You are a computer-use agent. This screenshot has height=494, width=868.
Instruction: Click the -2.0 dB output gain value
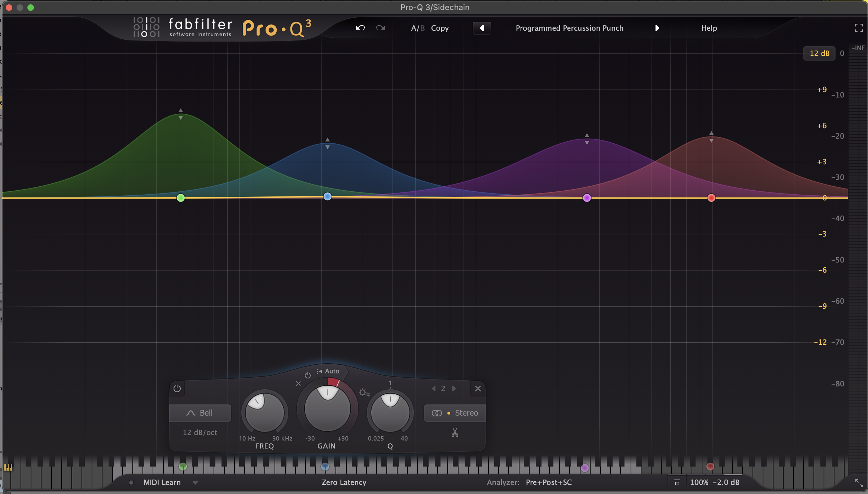pyautogui.click(x=726, y=482)
